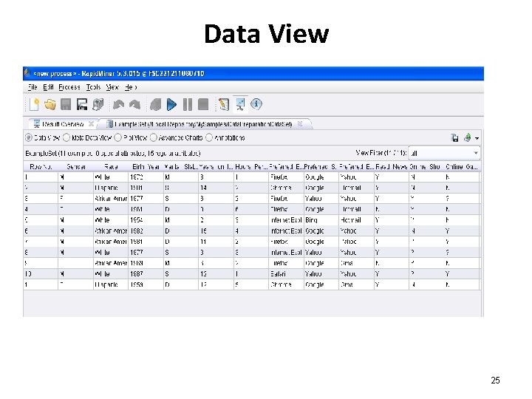
Task: Sort by the Birth Year column header
Action: coord(146,166)
